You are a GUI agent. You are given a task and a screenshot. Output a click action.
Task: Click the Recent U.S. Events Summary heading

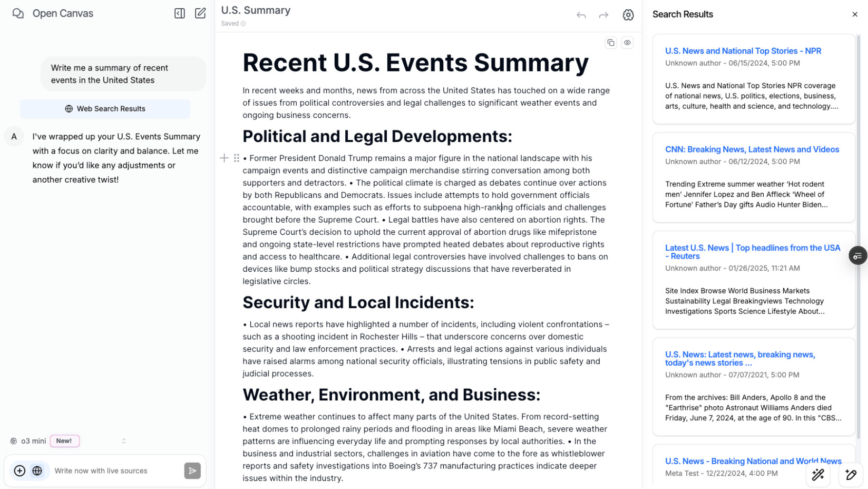[415, 62]
